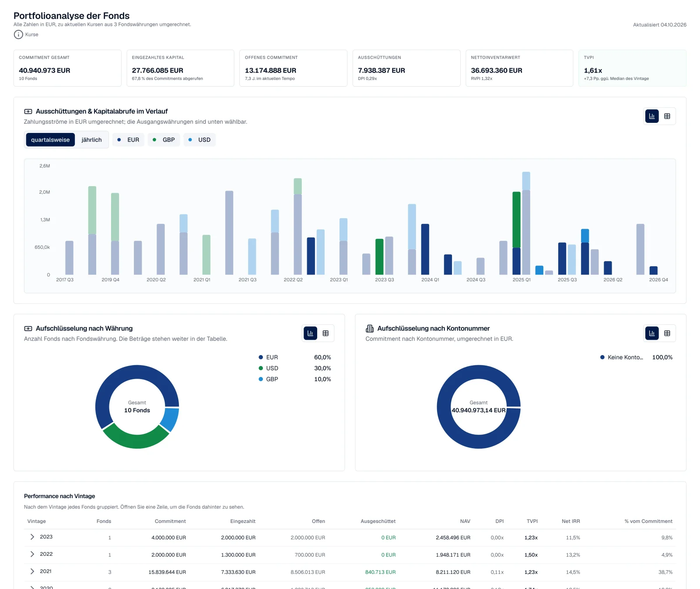The image size is (700, 589).
Task: Toggle the GBP currency filter chip
Action: point(164,140)
